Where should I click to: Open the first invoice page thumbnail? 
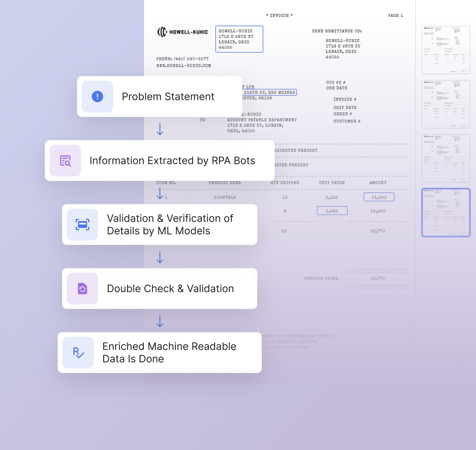[446, 50]
